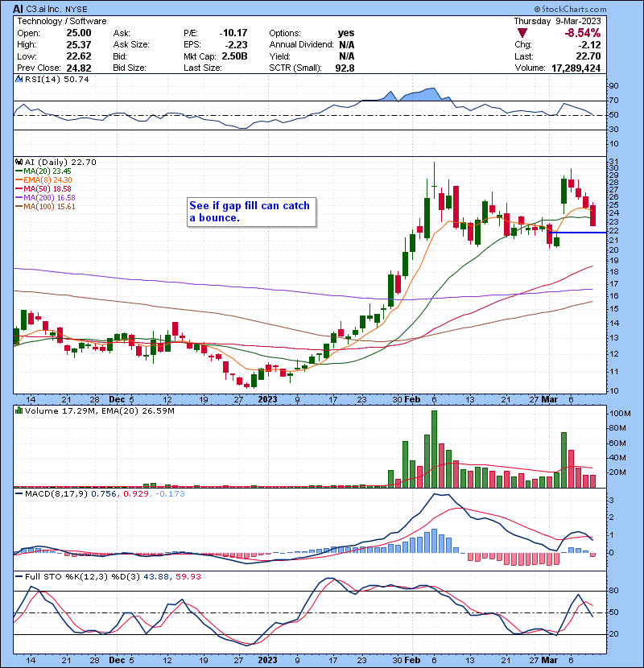Click the RSI(14) 50.74 panel label

click(x=57, y=79)
